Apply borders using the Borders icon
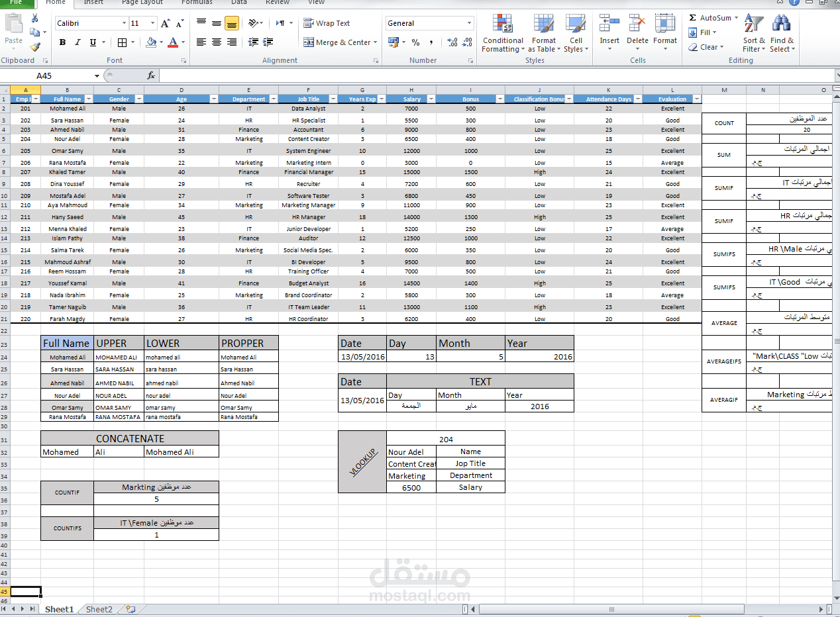The image size is (840, 617). click(x=122, y=42)
